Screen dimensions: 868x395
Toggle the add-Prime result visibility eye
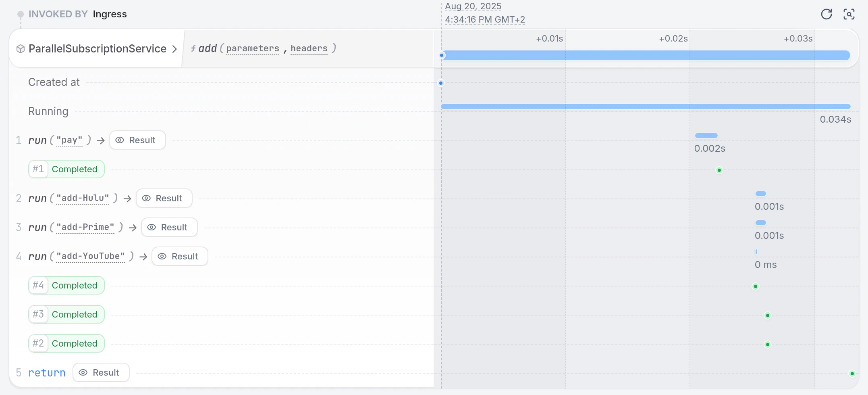152,227
